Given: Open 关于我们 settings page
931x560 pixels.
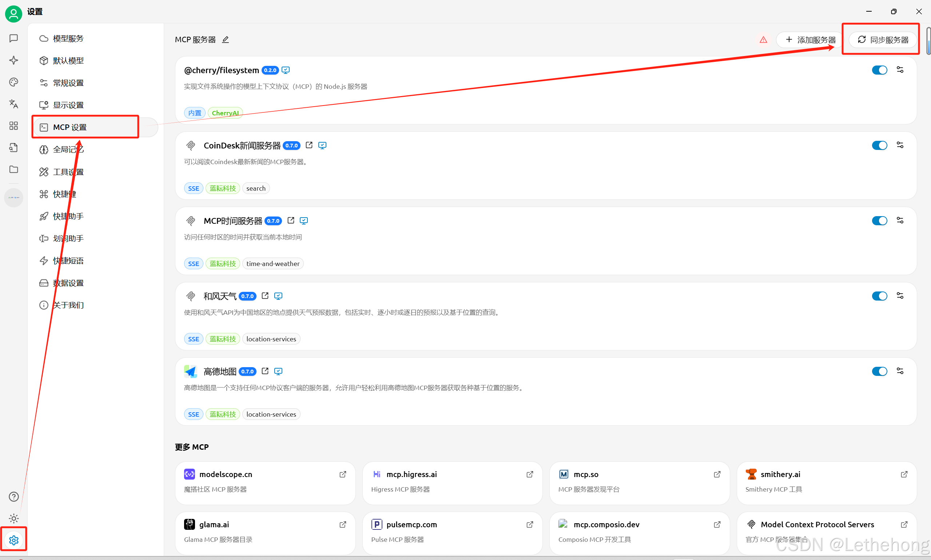Looking at the screenshot, I should tap(95, 305).
